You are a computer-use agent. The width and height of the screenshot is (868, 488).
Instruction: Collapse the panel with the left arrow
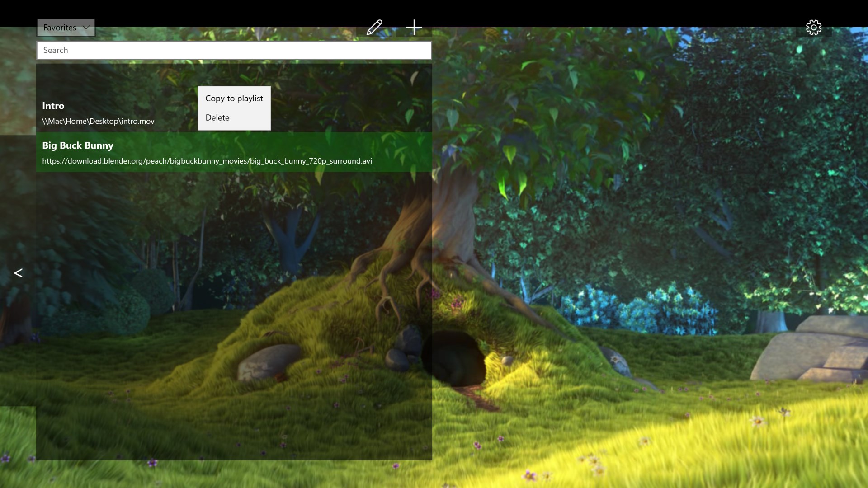point(18,273)
